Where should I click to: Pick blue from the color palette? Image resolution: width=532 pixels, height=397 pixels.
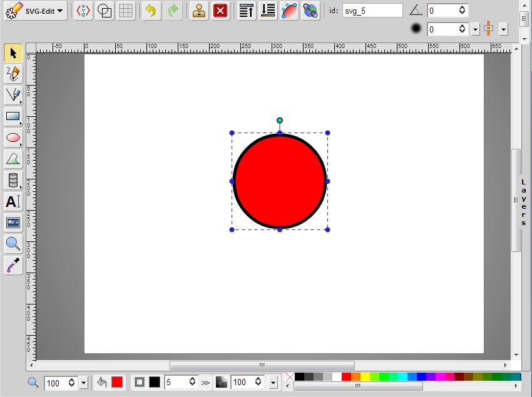click(x=422, y=376)
